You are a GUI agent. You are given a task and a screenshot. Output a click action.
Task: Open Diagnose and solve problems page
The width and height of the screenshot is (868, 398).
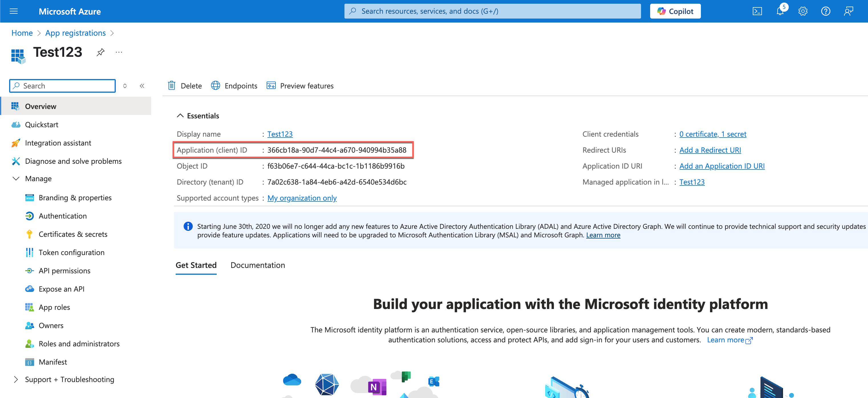point(73,161)
